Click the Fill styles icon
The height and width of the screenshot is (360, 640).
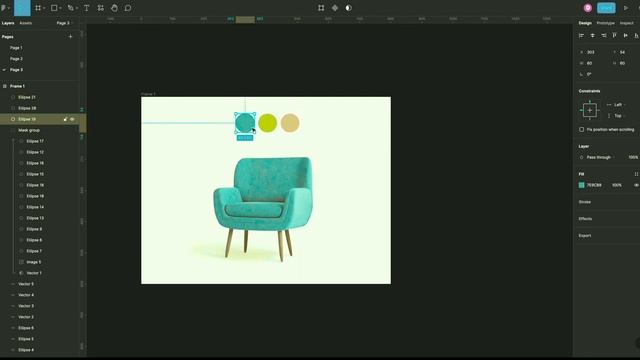(x=636, y=174)
